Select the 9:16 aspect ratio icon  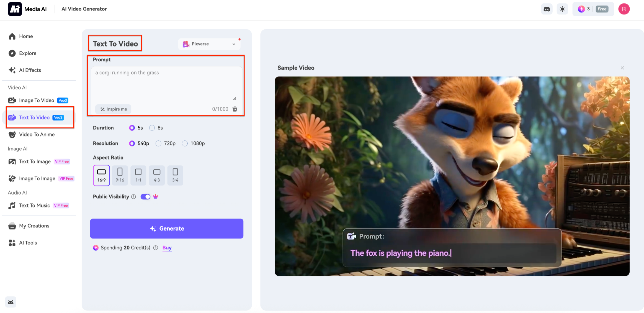[x=120, y=175]
